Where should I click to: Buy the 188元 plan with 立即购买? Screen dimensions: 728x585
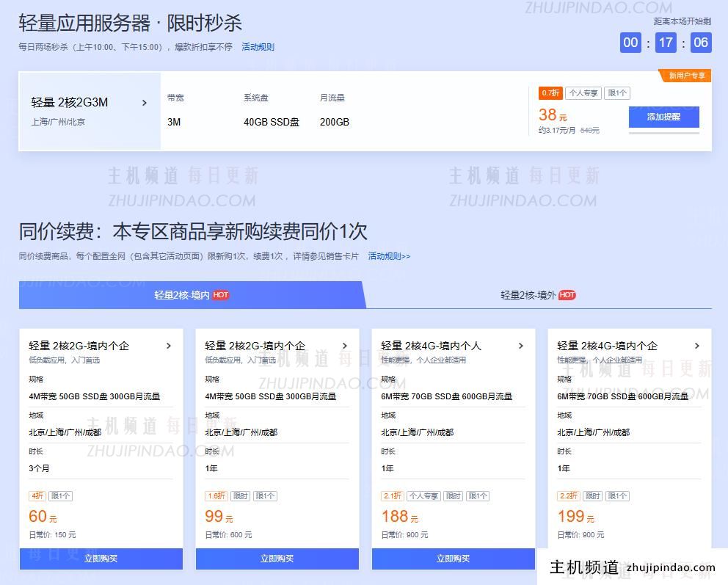[454, 559]
